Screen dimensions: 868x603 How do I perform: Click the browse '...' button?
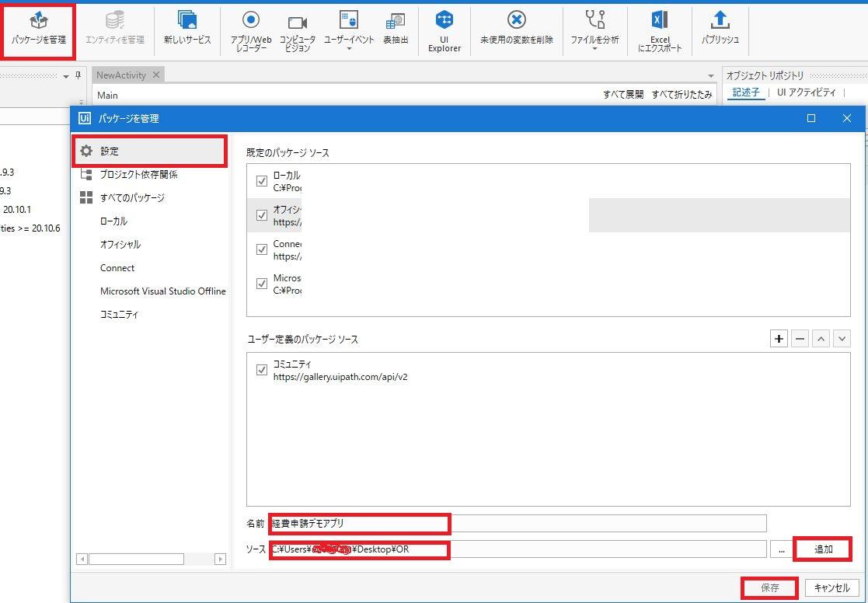[x=781, y=550]
